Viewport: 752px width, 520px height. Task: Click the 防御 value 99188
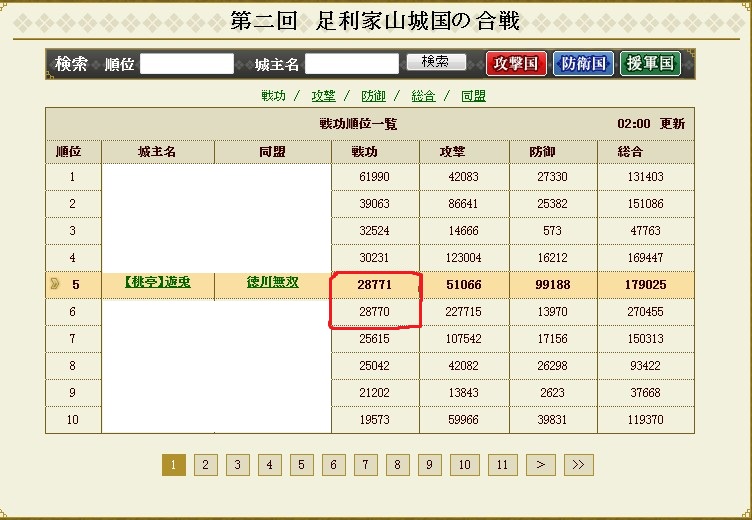[552, 284]
